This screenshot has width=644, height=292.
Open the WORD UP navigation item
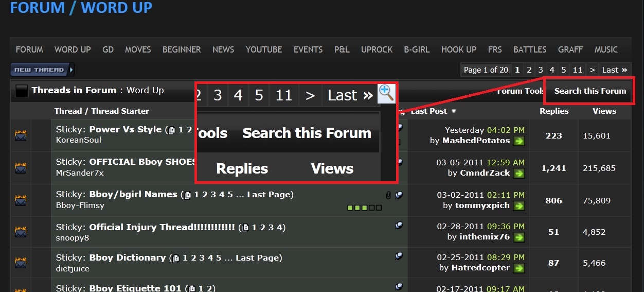coord(73,49)
